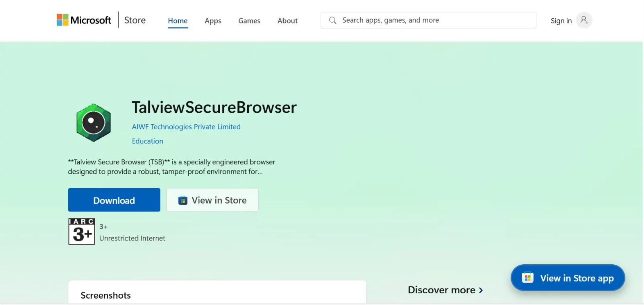Click the blue Download button
644x305 pixels.
click(x=114, y=200)
